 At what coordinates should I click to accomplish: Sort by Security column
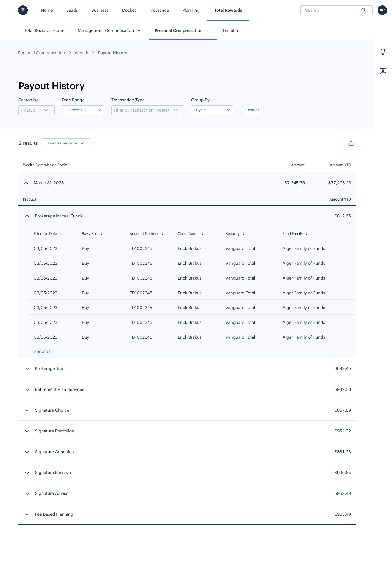click(x=243, y=234)
